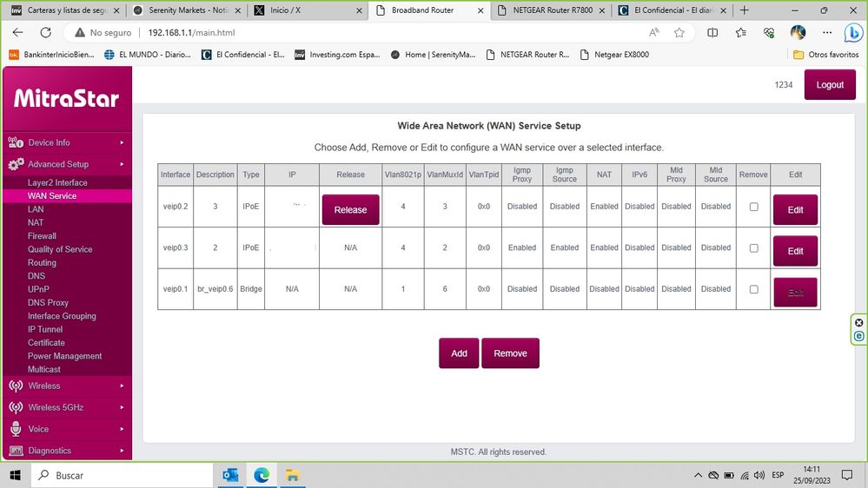This screenshot has width=868, height=488.
Task: Open Quality of Service menu item
Action: tap(60, 249)
